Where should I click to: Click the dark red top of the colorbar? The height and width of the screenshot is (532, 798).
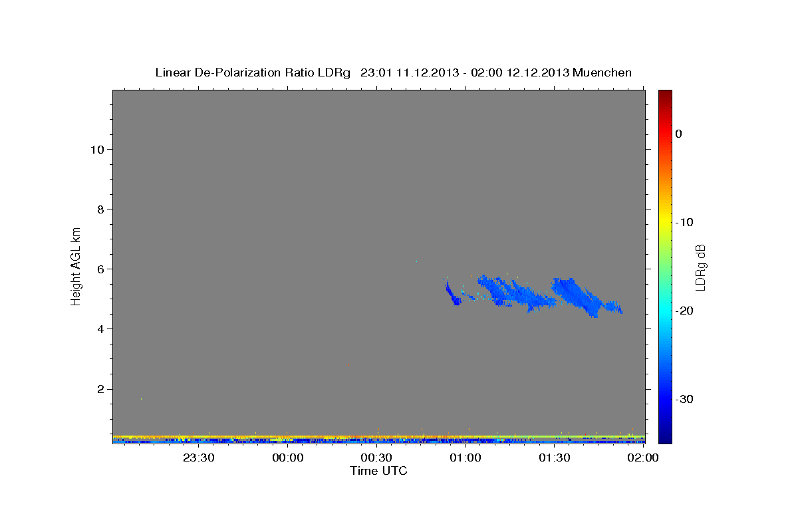click(665, 95)
